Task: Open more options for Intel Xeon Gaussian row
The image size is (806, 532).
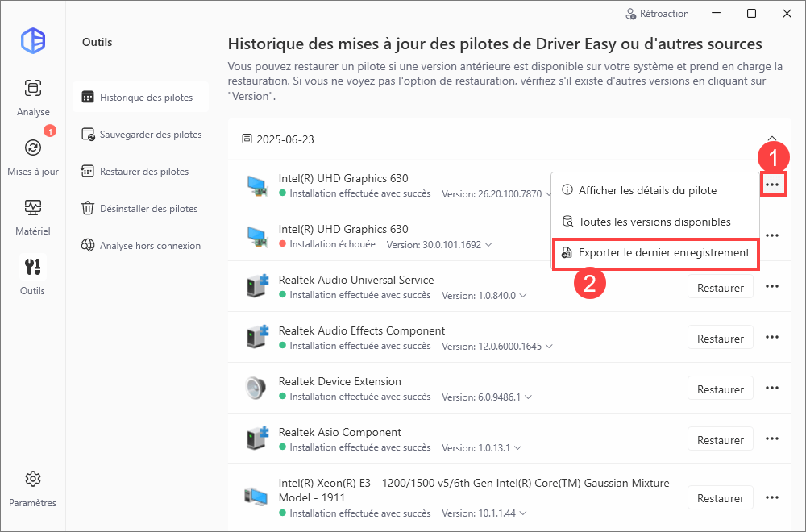Action: 772,497
